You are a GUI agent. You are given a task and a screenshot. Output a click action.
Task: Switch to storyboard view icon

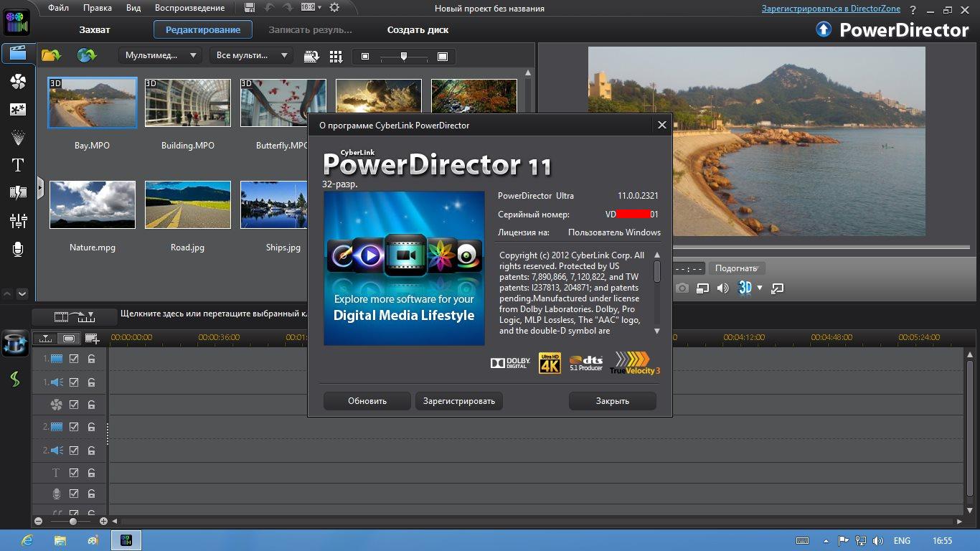point(69,339)
